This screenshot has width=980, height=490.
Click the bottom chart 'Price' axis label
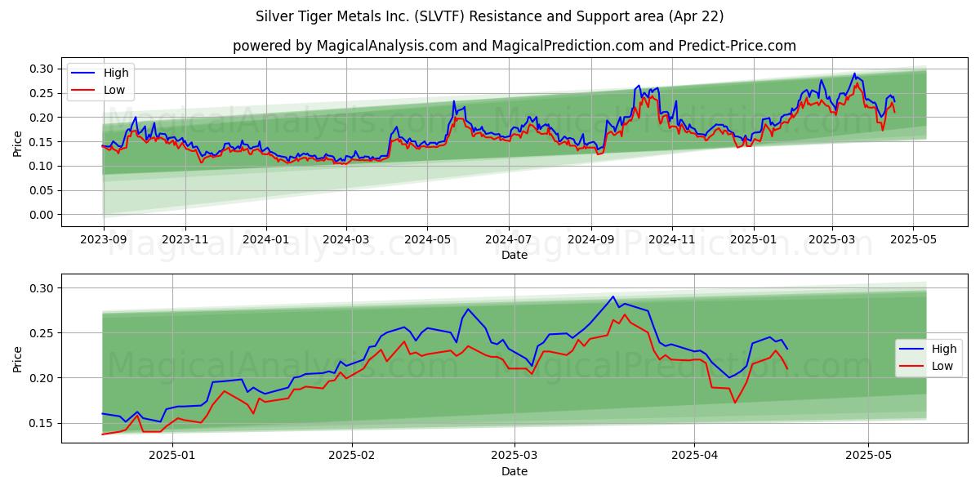(18, 359)
